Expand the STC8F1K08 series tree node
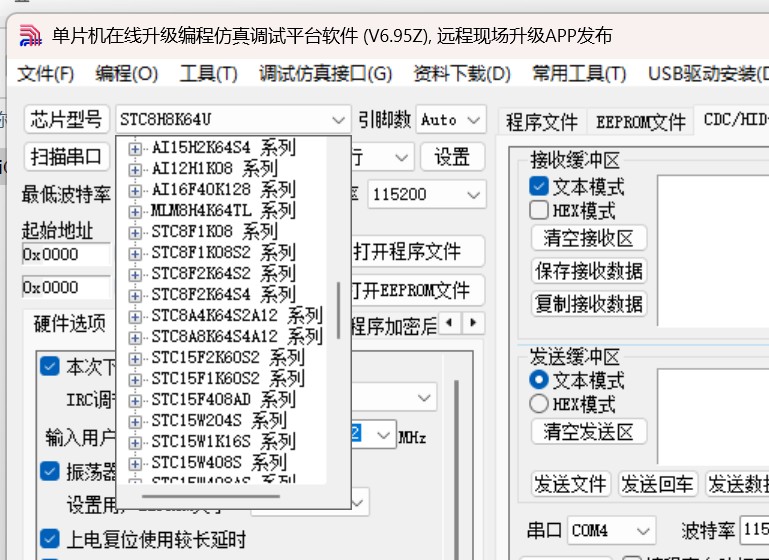Image resolution: width=769 pixels, height=560 pixels. pyautogui.click(x=135, y=232)
